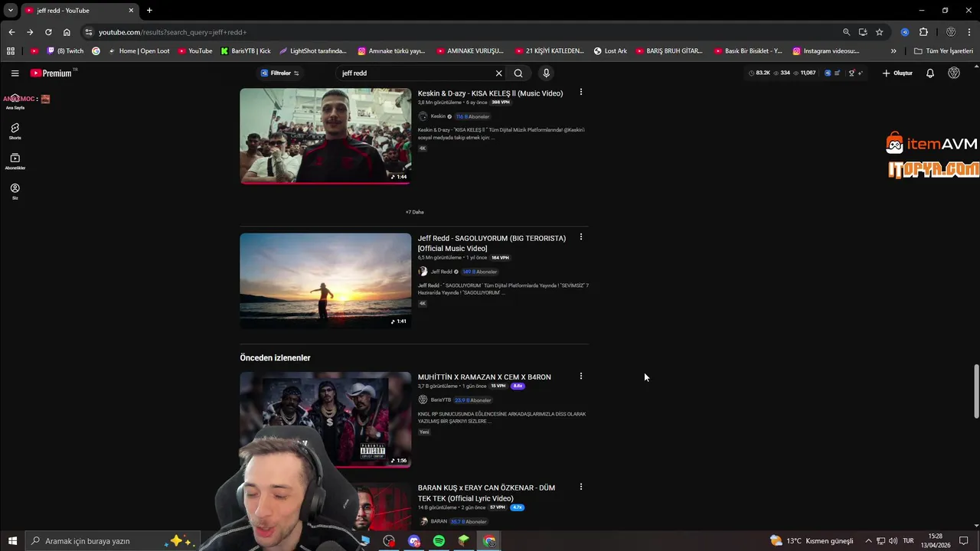This screenshot has width=980, height=551.
Task: Open Chrome three-dot menu
Action: (x=969, y=32)
